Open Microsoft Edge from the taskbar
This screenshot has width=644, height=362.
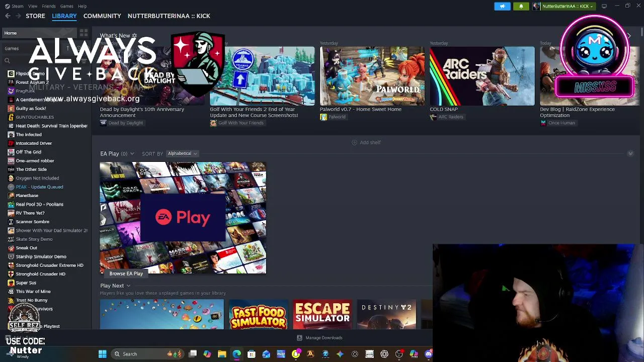(236, 354)
